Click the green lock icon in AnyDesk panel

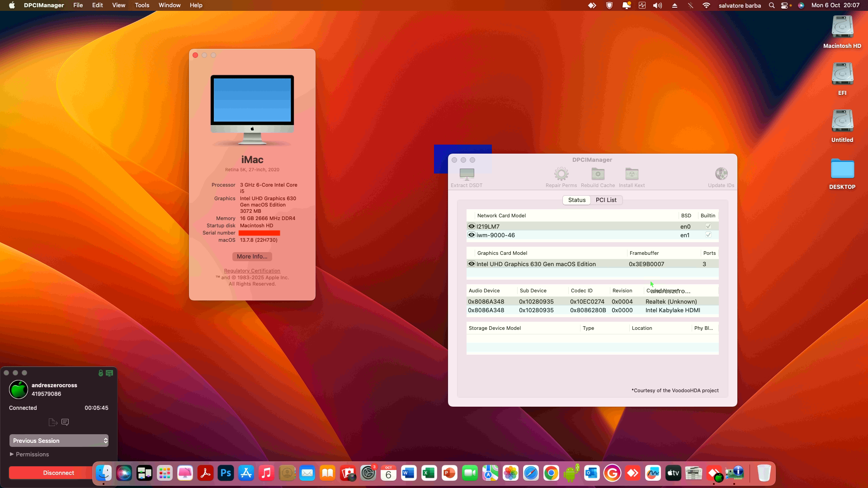point(101,373)
